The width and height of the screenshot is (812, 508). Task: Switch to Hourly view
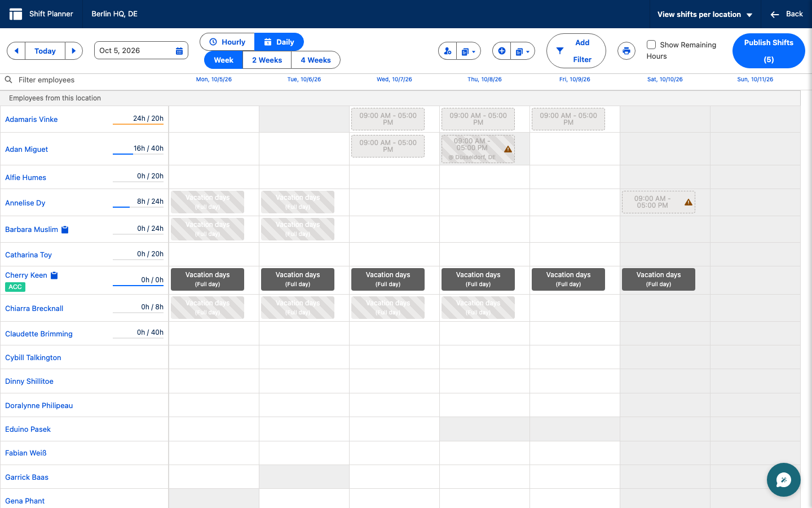[x=227, y=42]
